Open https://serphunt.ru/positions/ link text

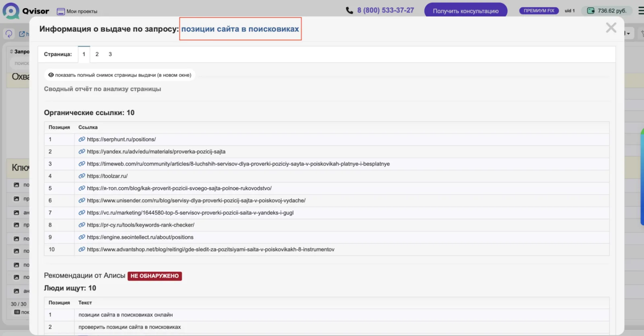(x=121, y=139)
